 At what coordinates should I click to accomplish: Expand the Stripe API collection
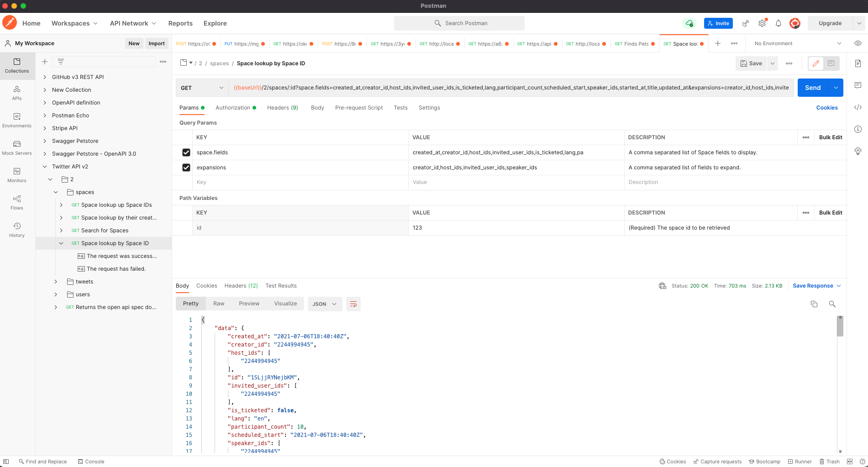pyautogui.click(x=45, y=128)
